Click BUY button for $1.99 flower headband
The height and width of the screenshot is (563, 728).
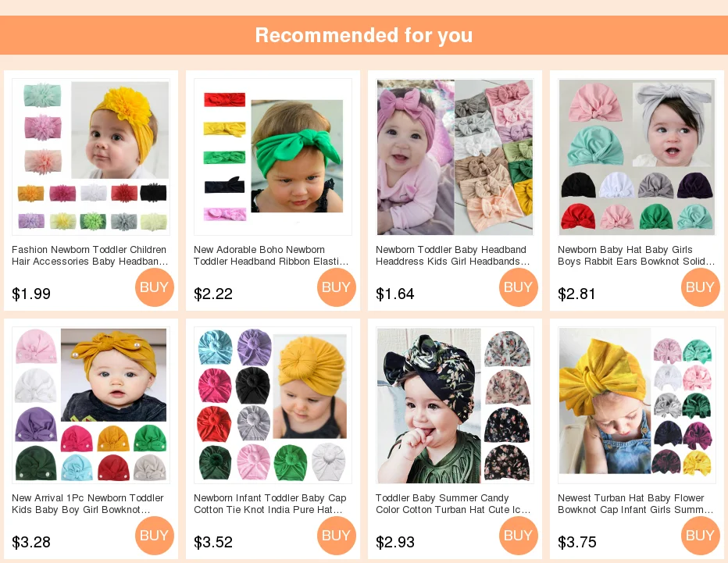154,287
